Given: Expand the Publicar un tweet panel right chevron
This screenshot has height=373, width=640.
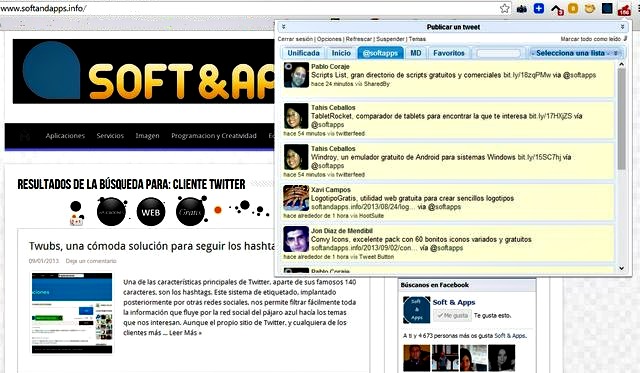Looking at the screenshot, I should (622, 27).
